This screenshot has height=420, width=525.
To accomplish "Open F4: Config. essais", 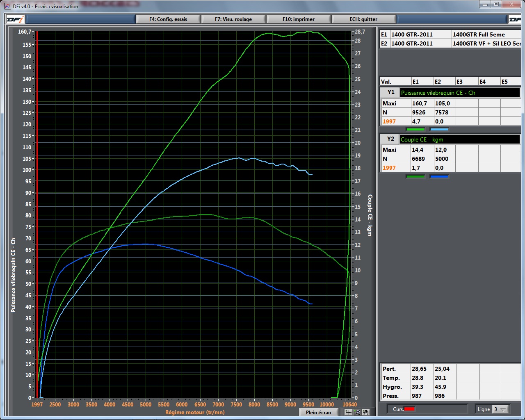I will point(168,19).
